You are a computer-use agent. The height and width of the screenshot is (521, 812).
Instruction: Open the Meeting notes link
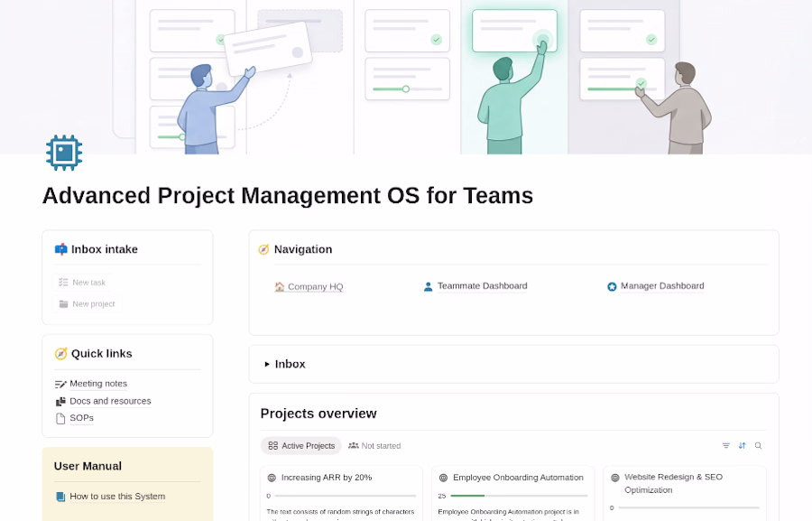(x=98, y=384)
